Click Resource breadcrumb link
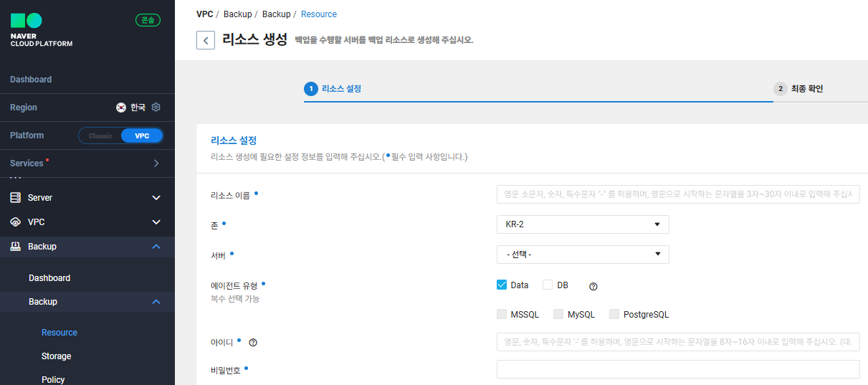Image resolution: width=868 pixels, height=385 pixels. coord(319,14)
